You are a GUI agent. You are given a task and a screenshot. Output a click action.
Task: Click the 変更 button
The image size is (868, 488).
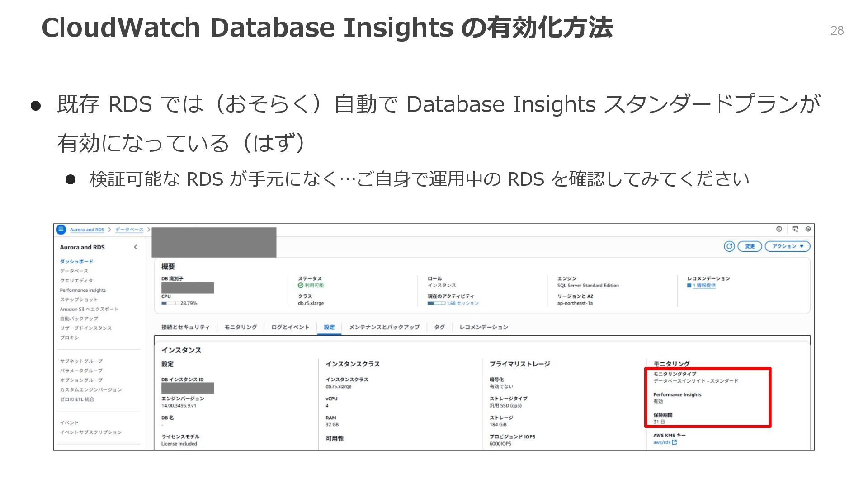pyautogui.click(x=750, y=246)
